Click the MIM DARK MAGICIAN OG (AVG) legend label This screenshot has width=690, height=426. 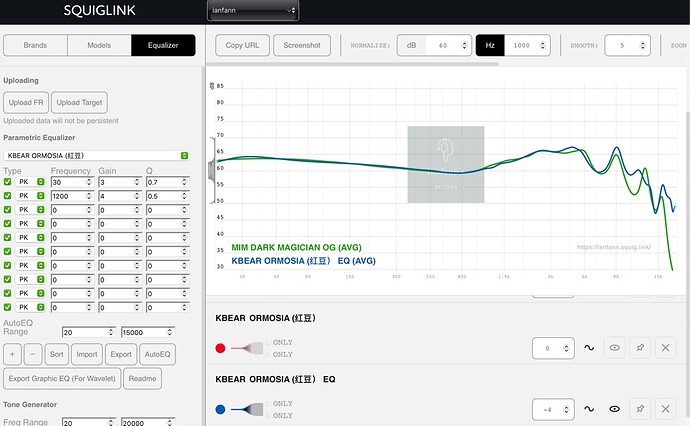[297, 247]
